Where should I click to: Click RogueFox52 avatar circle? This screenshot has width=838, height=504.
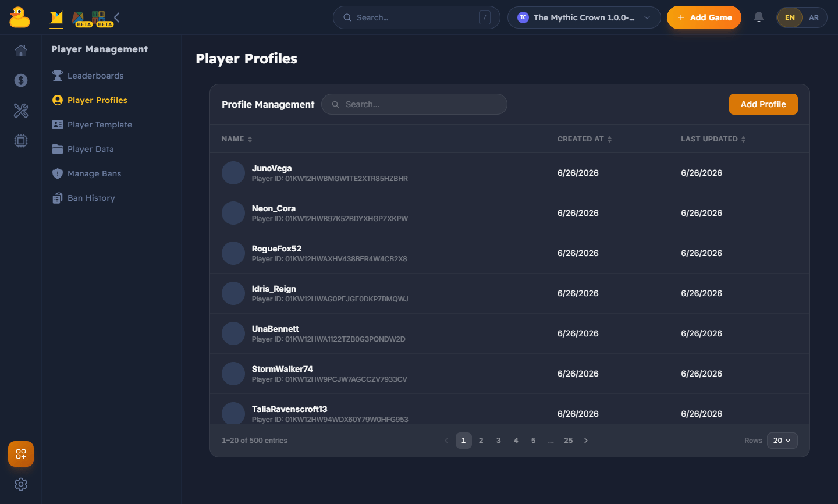[233, 253]
